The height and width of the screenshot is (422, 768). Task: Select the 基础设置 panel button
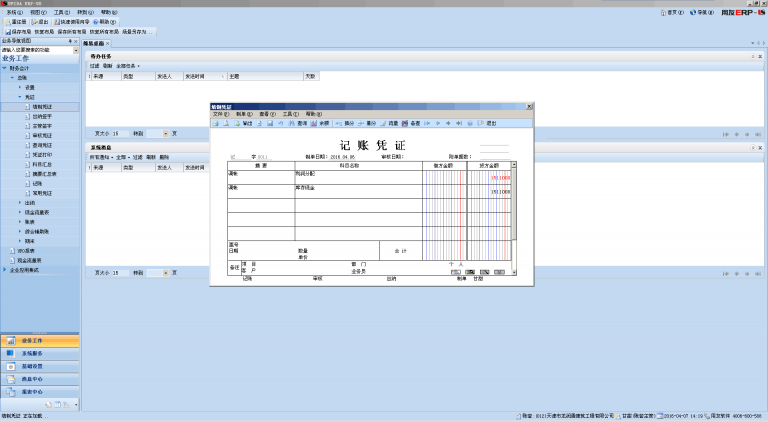pos(40,366)
